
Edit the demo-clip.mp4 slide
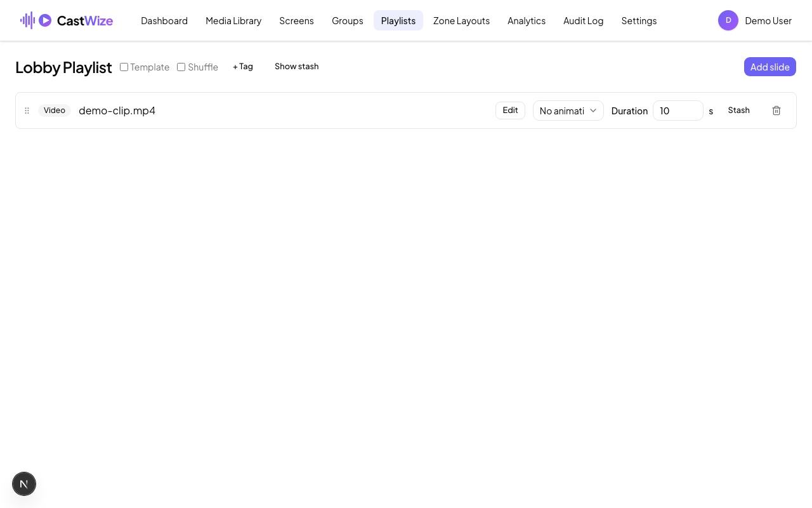coord(510,110)
